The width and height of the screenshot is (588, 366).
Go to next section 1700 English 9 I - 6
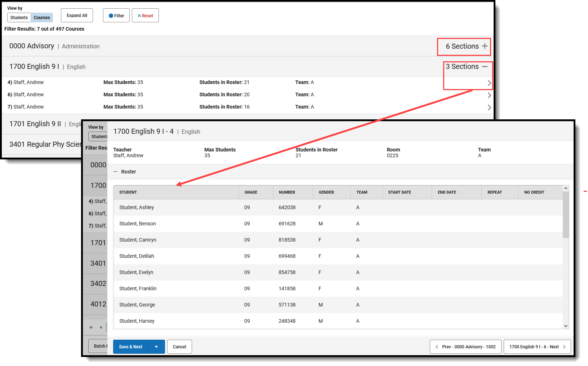537,347
